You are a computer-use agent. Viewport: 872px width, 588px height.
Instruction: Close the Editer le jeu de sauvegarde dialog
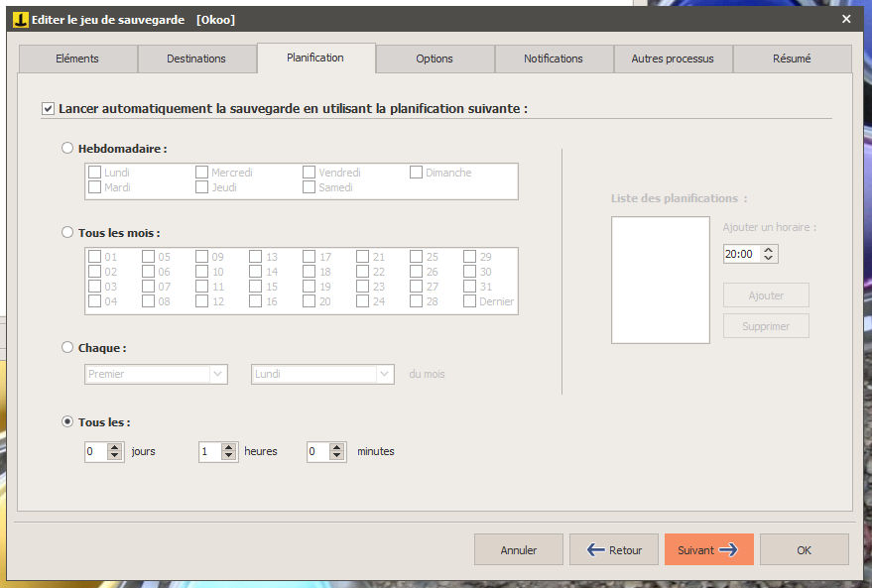pos(846,19)
